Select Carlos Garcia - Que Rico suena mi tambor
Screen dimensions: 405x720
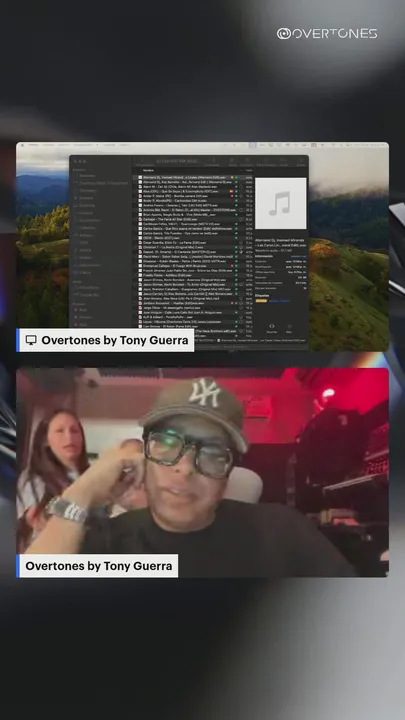[x=195, y=229]
